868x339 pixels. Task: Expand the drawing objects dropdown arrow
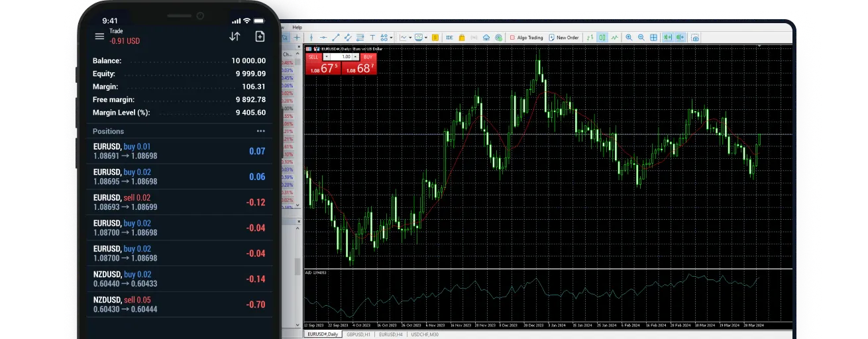pos(392,38)
